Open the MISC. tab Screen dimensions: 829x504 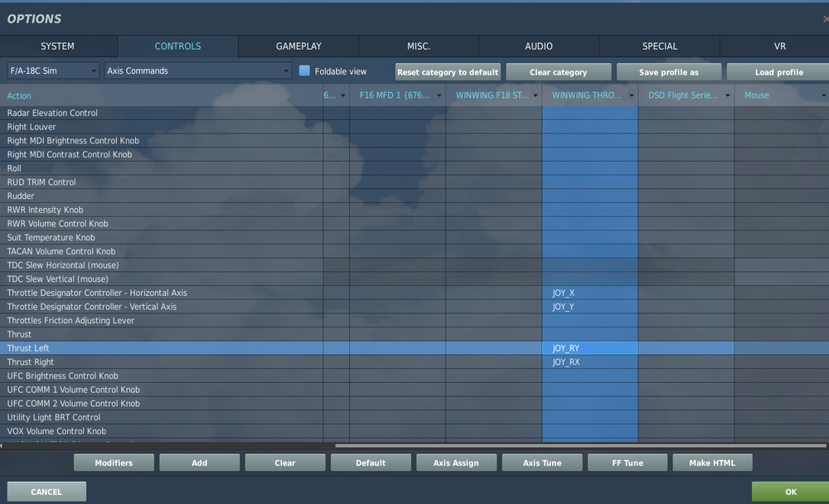(x=419, y=46)
